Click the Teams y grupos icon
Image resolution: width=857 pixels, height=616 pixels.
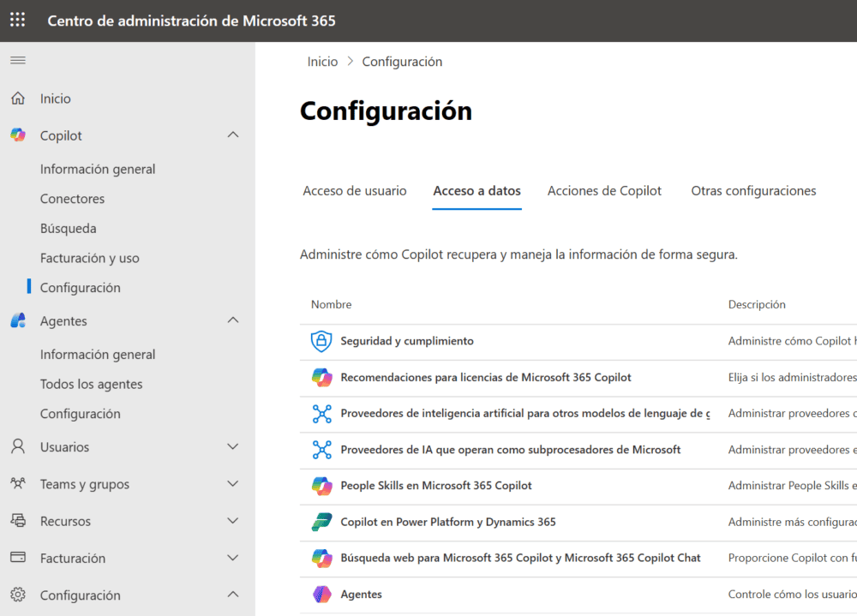pyautogui.click(x=17, y=483)
